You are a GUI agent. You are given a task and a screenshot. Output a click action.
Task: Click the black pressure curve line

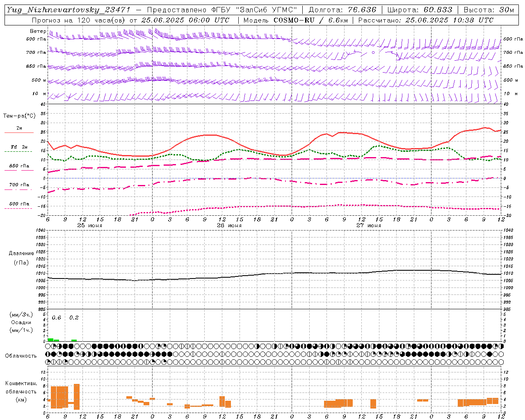(274, 273)
